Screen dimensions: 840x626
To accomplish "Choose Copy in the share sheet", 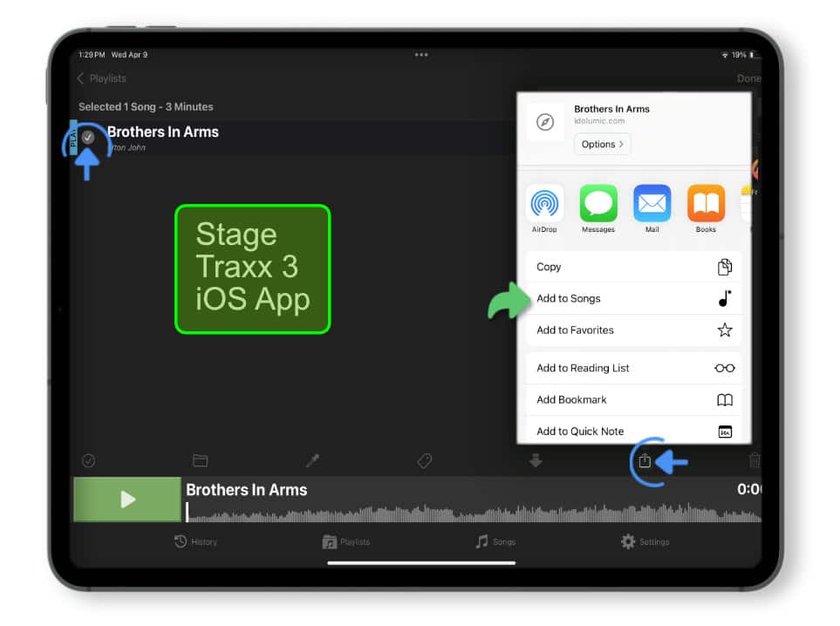I will pos(634,267).
